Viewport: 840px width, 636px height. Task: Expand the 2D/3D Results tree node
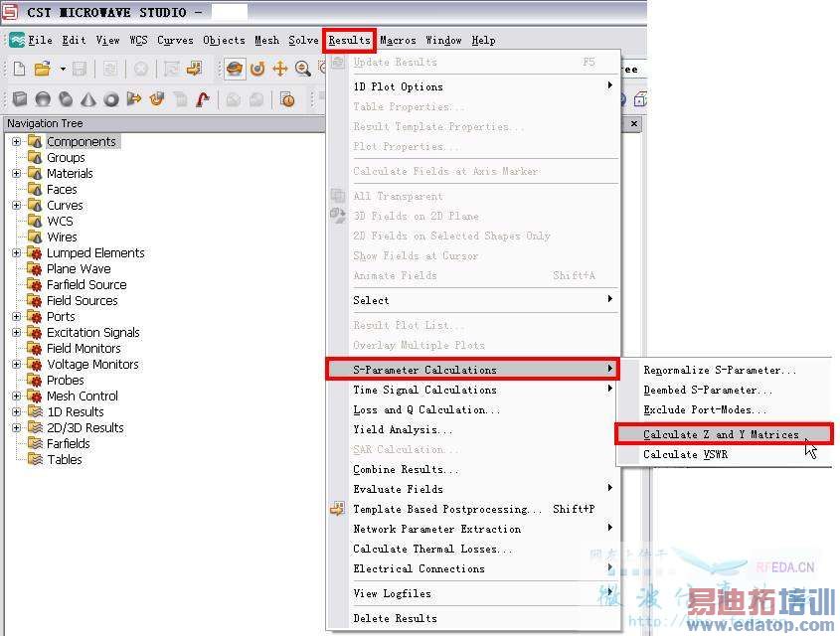tap(17, 427)
